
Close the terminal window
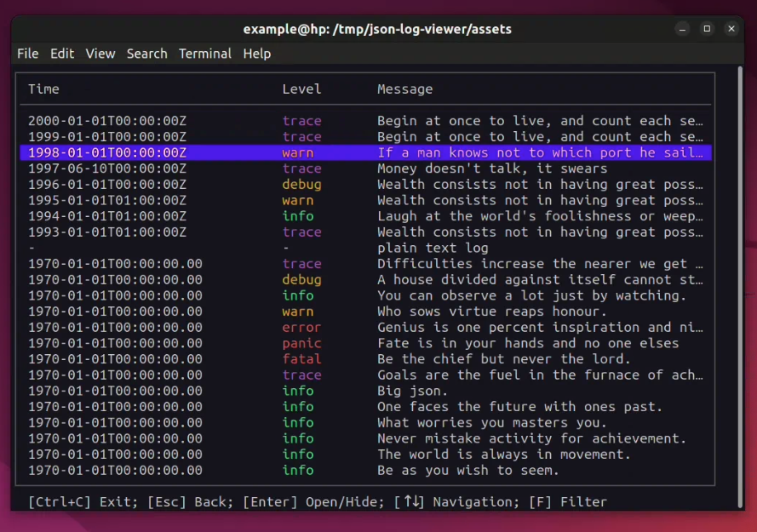coord(731,29)
